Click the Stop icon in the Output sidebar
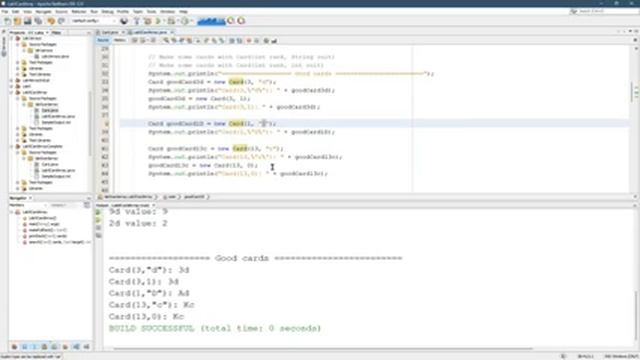This screenshot has height=360, width=640. click(98, 228)
